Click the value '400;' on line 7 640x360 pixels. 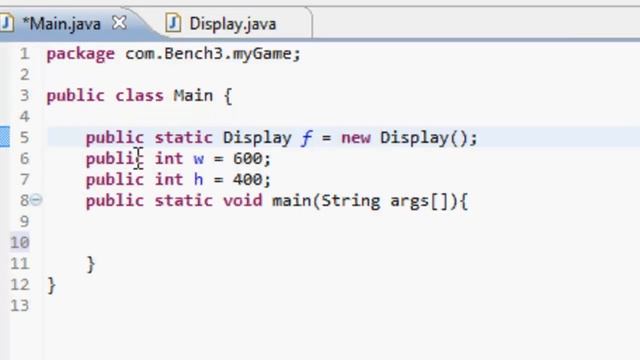tap(252, 180)
